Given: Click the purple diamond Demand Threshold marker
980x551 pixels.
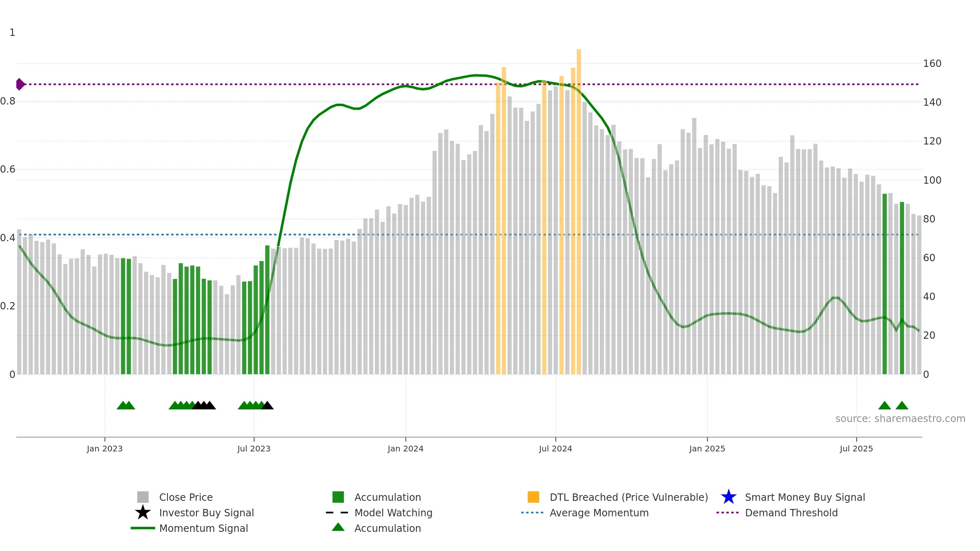Looking at the screenshot, I should (x=20, y=84).
